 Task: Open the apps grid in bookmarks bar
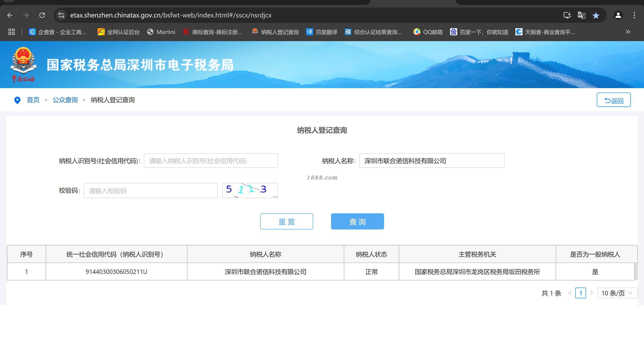click(11, 32)
